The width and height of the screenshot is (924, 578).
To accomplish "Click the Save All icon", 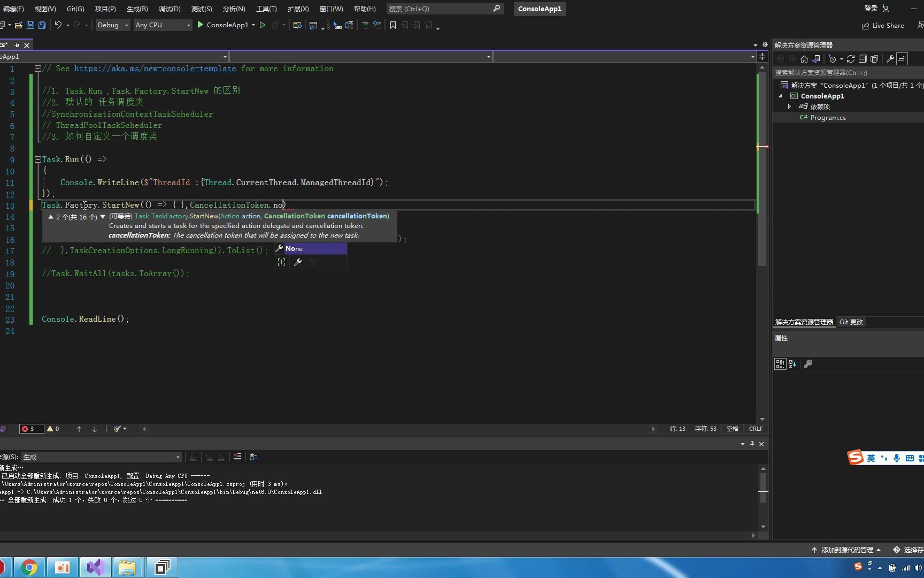I will (x=42, y=25).
